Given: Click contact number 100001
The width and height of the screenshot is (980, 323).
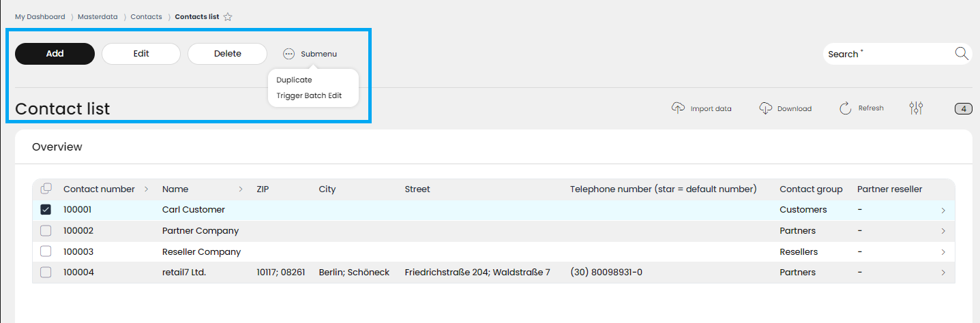Looking at the screenshot, I should pos(77,210).
